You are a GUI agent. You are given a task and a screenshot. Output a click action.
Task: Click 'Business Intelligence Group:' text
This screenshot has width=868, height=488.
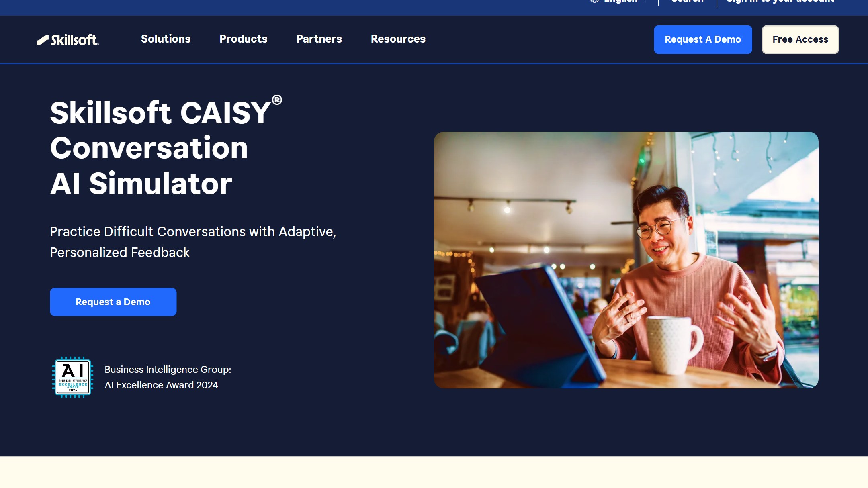click(168, 370)
